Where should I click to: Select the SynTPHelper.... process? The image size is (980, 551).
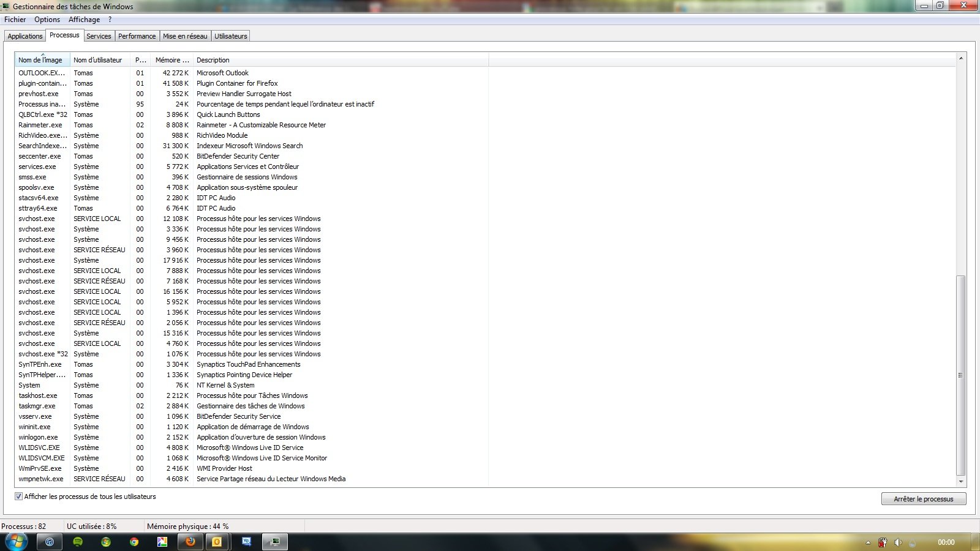coord(252,375)
